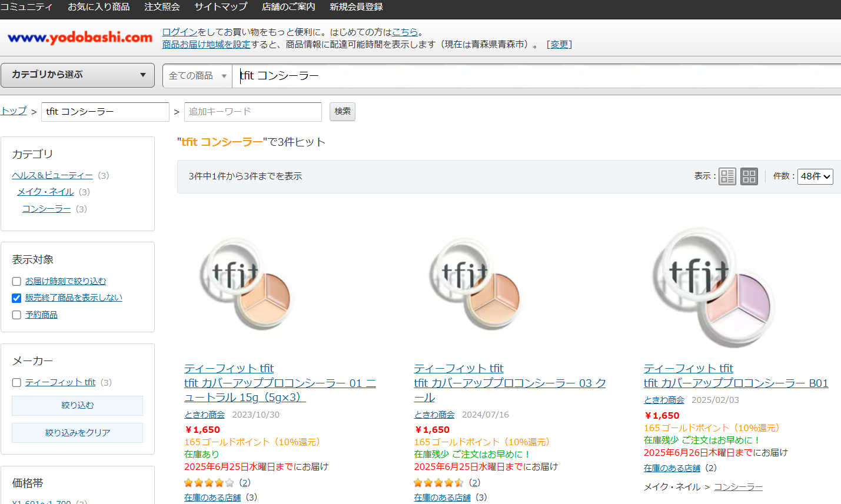The width and height of the screenshot is (841, 504).
Task: Enable お届け時刻で絞り込む checkbox
Action: click(16, 282)
